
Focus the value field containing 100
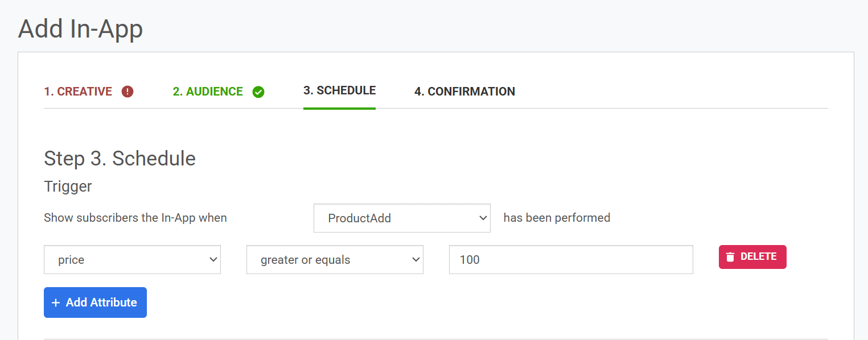570,259
